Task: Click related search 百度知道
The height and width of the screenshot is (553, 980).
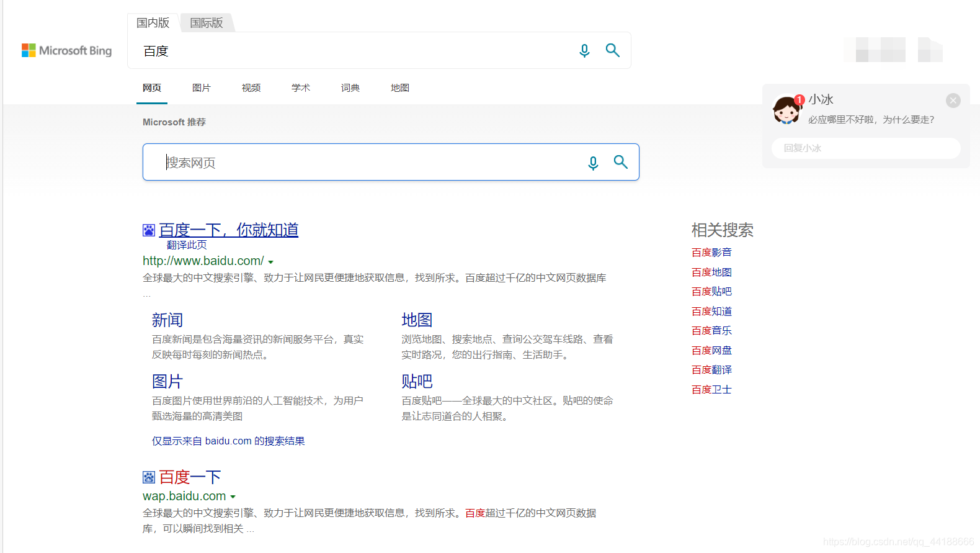Action: [711, 312]
